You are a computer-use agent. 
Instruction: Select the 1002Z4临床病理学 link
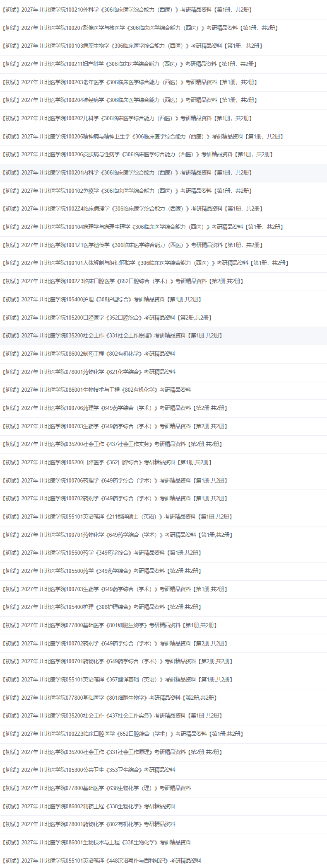[132, 209]
